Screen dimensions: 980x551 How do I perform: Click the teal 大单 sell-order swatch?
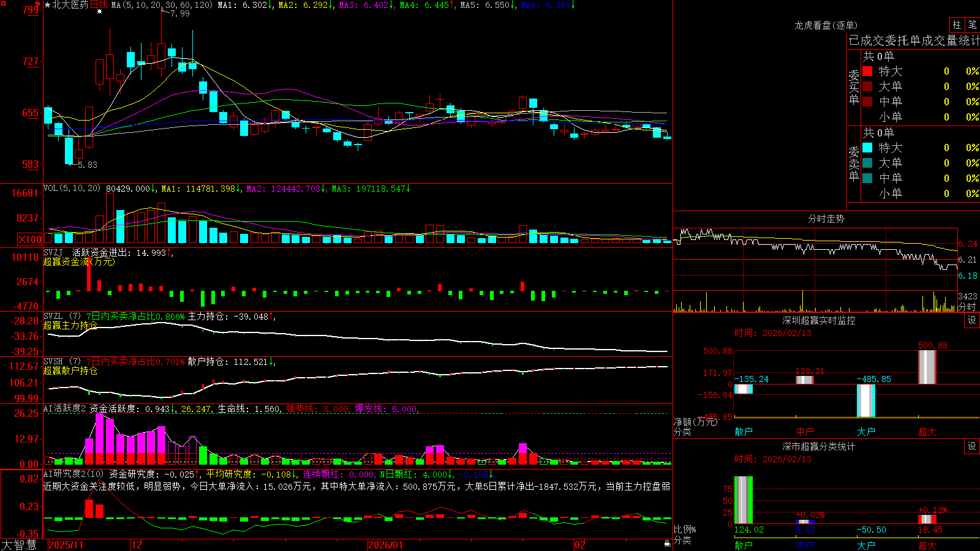coord(867,163)
